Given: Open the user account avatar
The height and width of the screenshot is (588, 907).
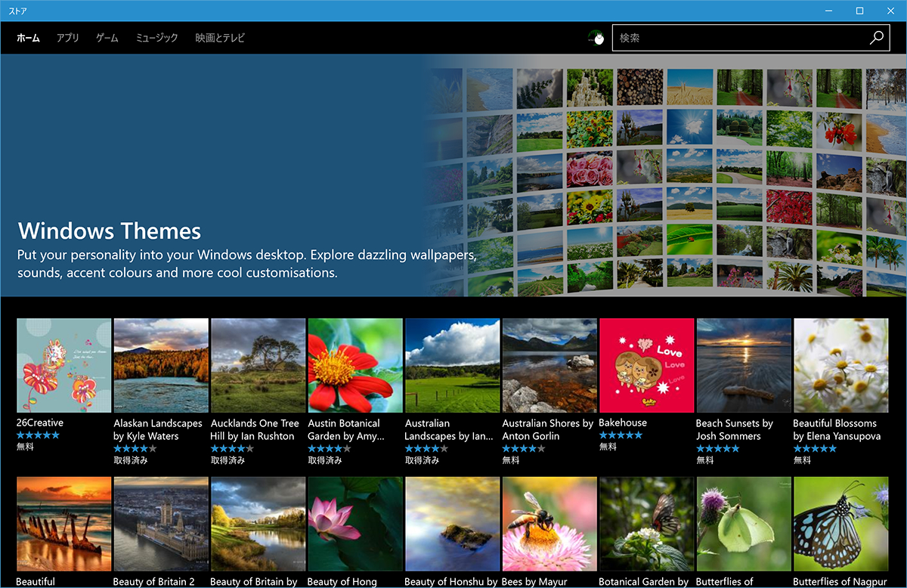Looking at the screenshot, I should click(596, 38).
